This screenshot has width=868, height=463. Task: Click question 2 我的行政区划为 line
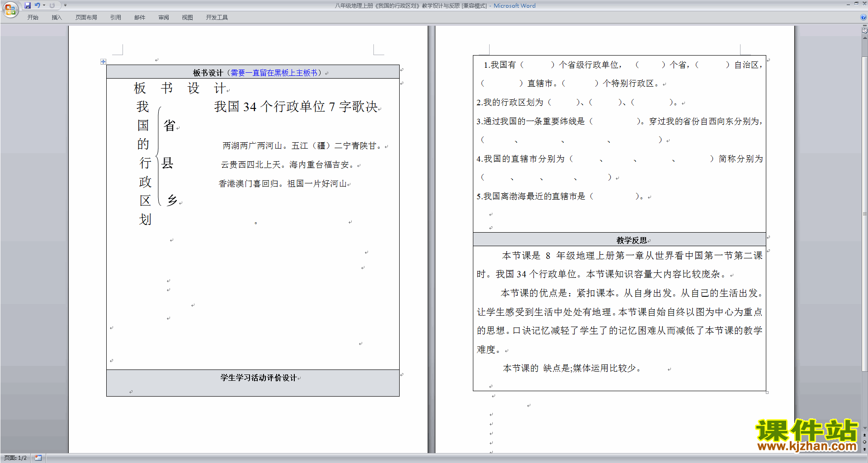click(577, 103)
